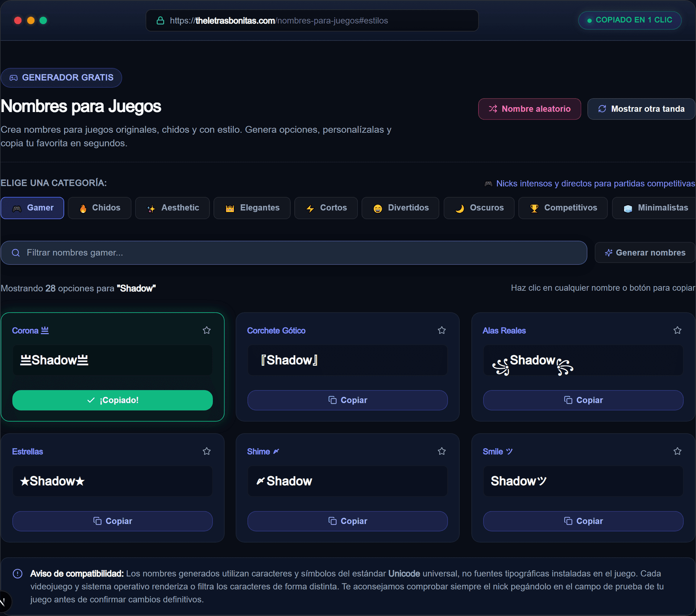Click Mostrar otra tanda button

tap(641, 109)
